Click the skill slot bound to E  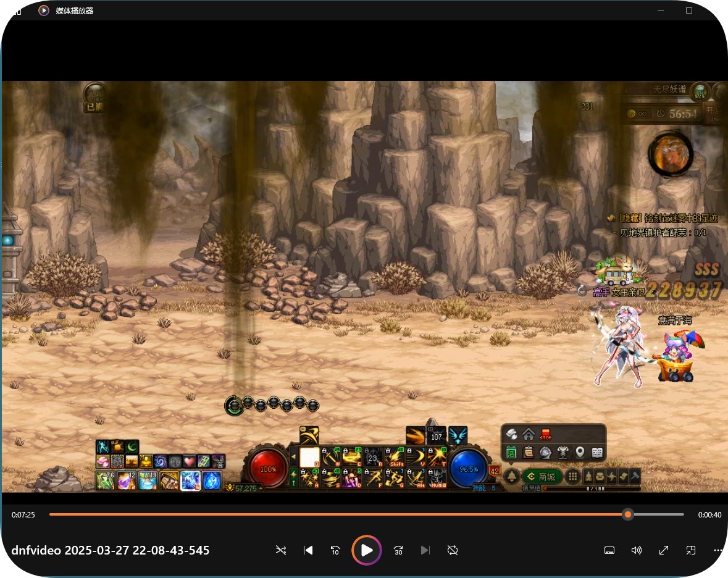352,457
